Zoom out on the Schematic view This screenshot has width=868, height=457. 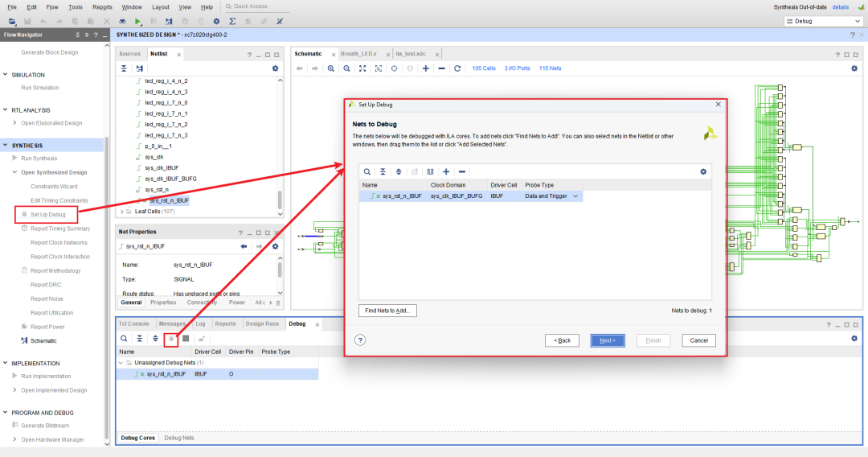tap(346, 68)
